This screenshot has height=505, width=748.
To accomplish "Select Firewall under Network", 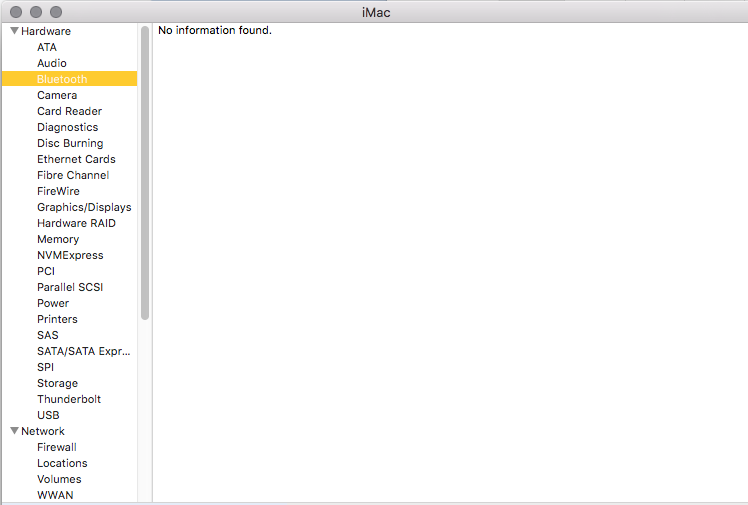I will (x=57, y=447).
